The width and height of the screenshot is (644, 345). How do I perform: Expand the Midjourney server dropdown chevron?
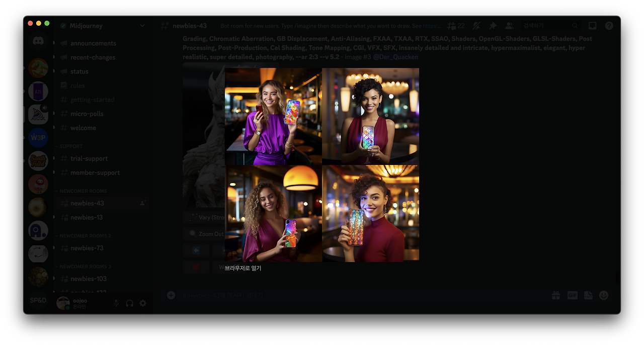(x=142, y=26)
